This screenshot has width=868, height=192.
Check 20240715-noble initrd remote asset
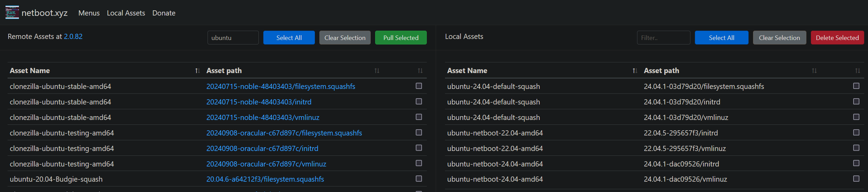419,101
